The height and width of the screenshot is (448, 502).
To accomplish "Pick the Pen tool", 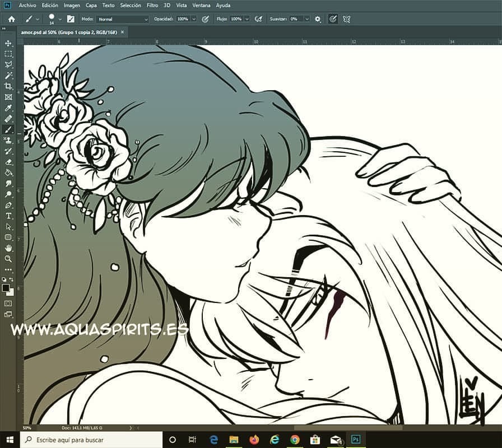I will pyautogui.click(x=8, y=205).
